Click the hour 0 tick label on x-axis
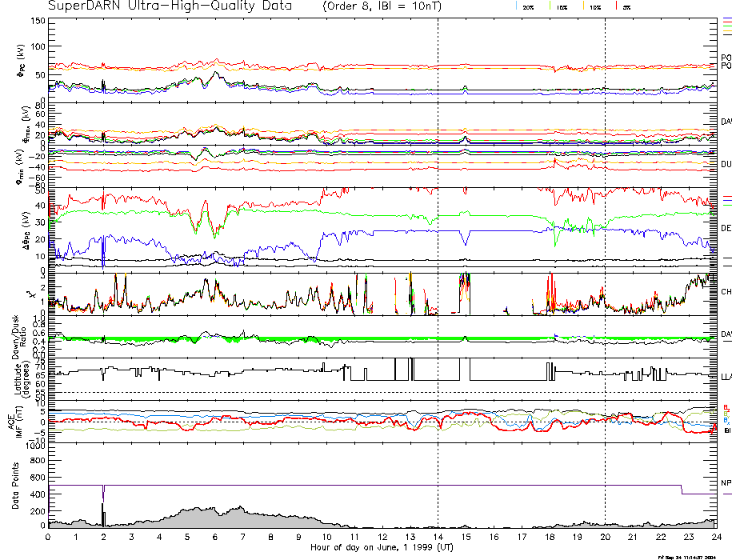 [x=49, y=537]
